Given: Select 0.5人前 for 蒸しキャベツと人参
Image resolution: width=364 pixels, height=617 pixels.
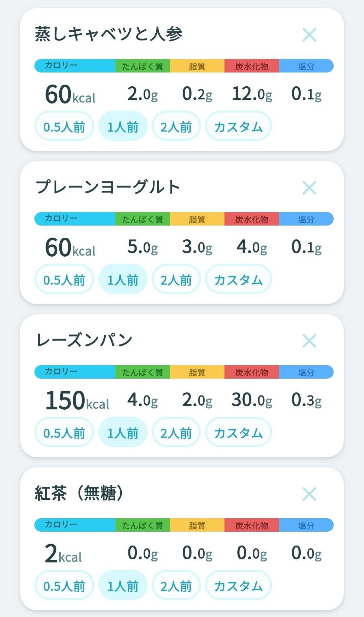Looking at the screenshot, I should (64, 126).
